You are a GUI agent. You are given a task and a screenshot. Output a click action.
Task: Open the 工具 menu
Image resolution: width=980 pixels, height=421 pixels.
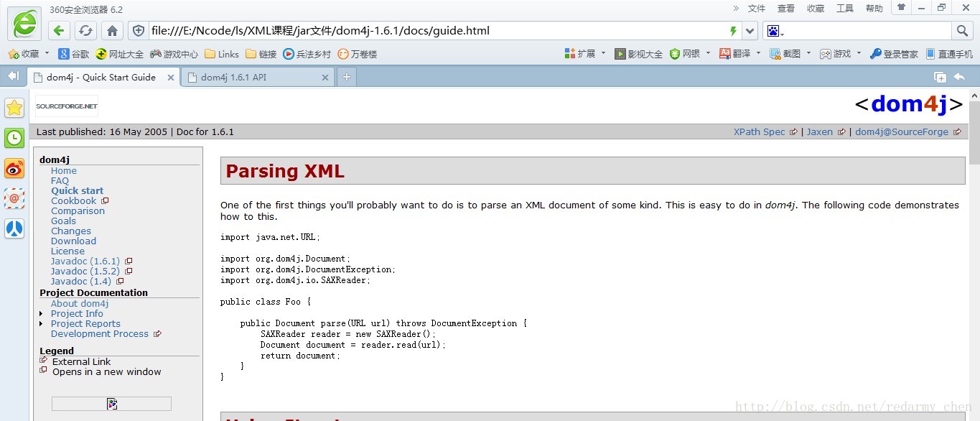[x=845, y=9]
